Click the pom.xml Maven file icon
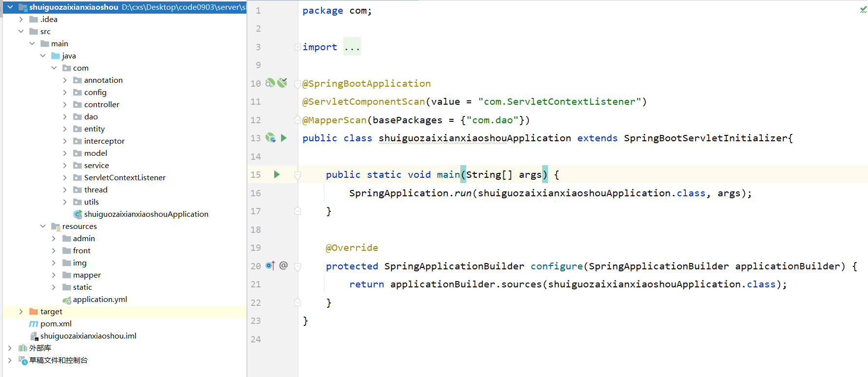The height and width of the screenshot is (377, 868). (x=34, y=324)
